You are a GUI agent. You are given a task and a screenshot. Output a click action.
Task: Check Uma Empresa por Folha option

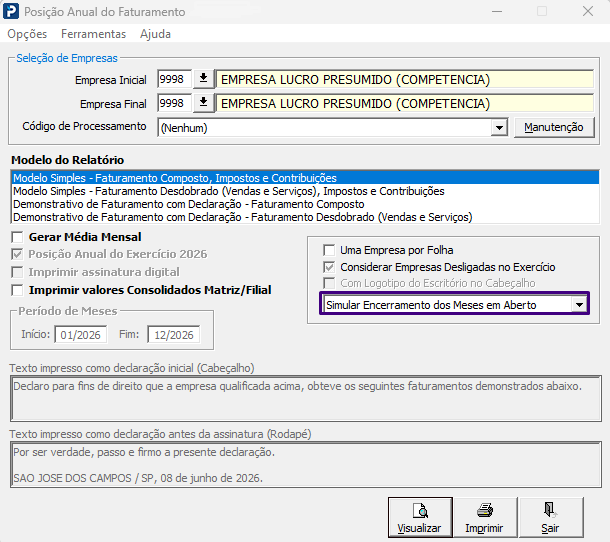(x=329, y=250)
